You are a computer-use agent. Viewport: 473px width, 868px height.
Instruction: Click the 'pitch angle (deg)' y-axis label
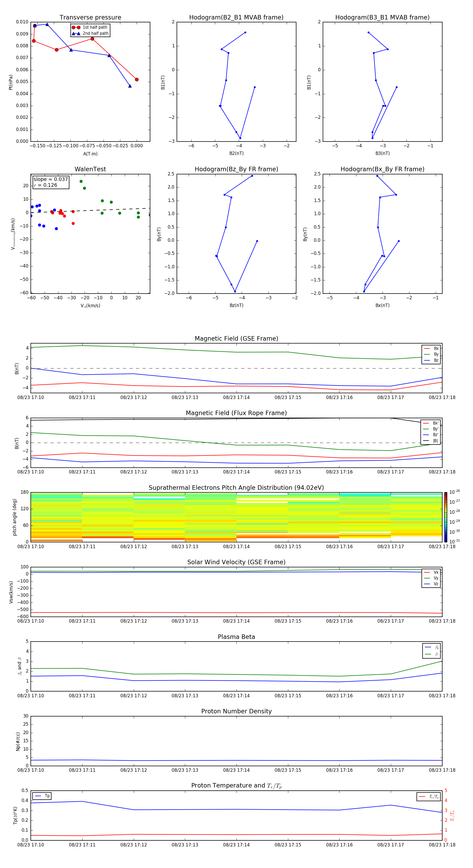pyautogui.click(x=14, y=517)
